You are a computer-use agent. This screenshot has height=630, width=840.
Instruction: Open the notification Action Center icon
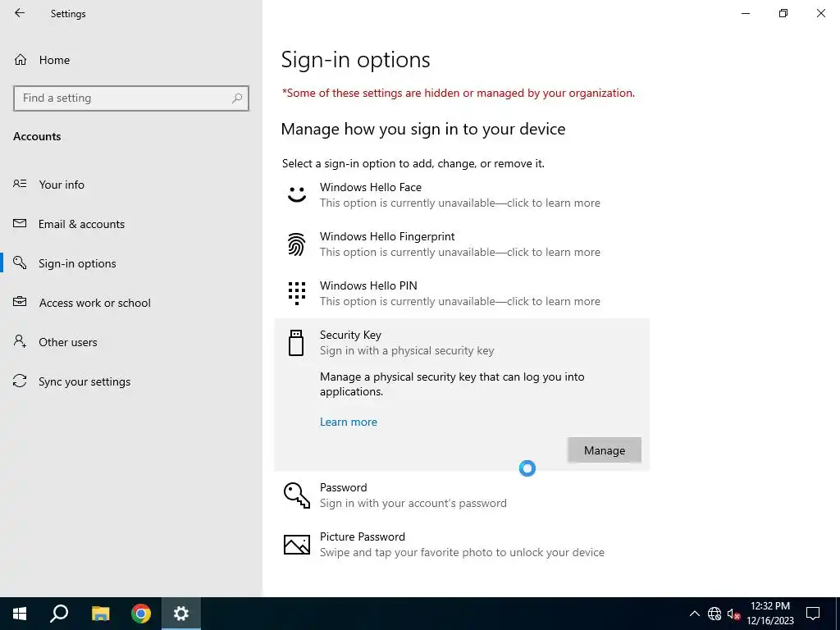813,614
